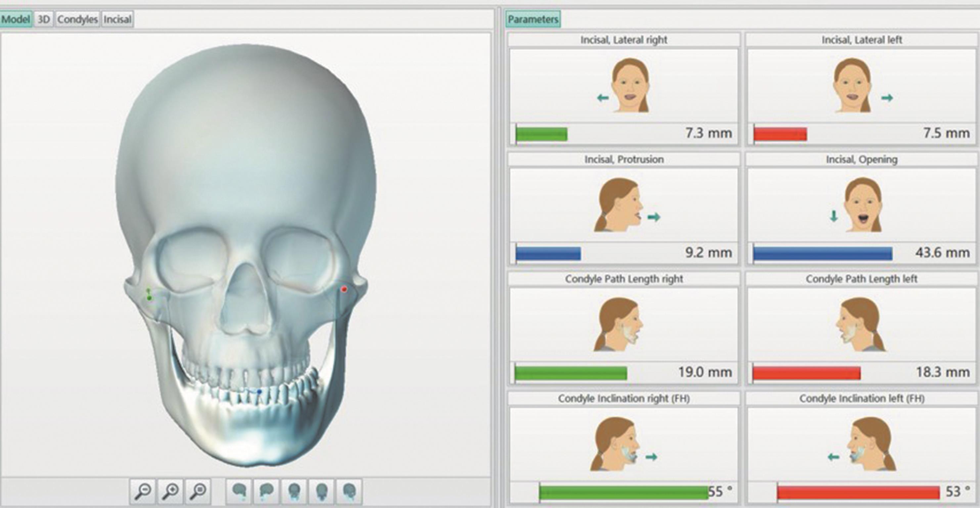Image resolution: width=980 pixels, height=508 pixels.
Task: Click the 43.6 mm opening value
Action: tap(942, 253)
